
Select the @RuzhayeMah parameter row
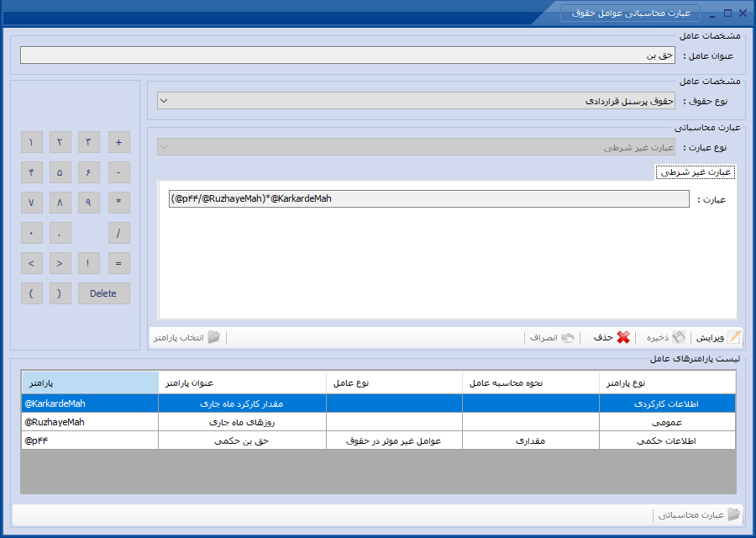click(379, 422)
